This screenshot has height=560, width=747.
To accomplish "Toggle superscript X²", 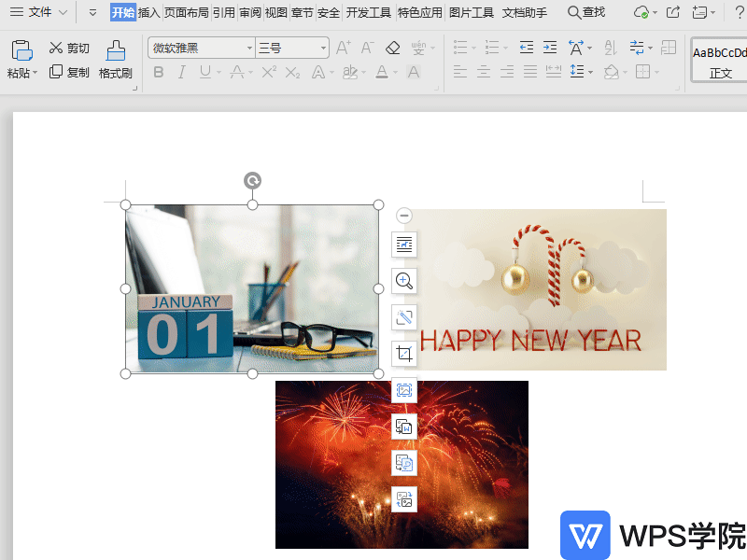I will tap(269, 73).
